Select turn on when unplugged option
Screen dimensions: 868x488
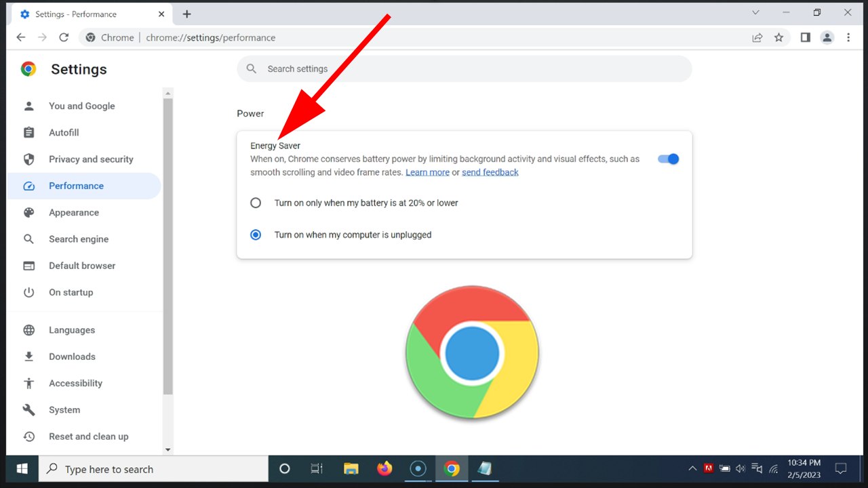coord(256,235)
